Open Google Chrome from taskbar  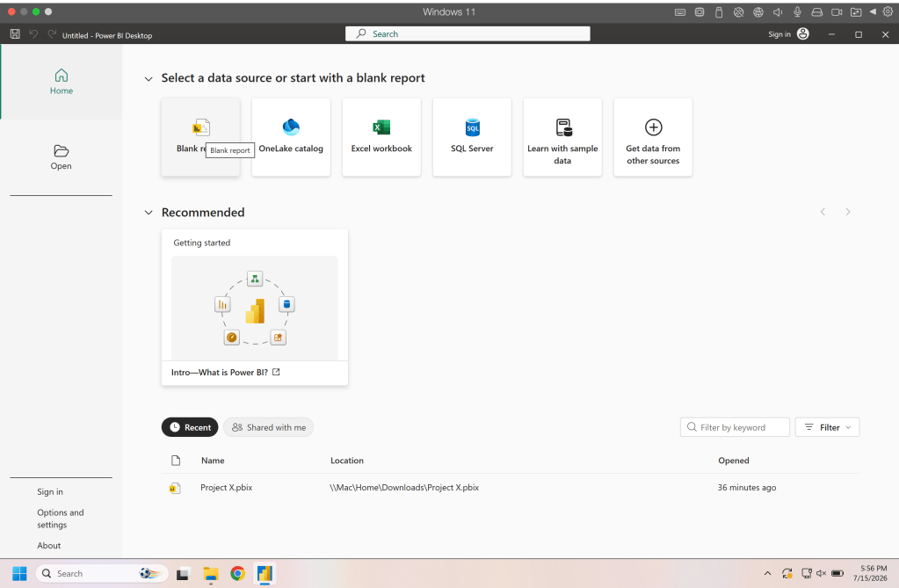click(x=238, y=574)
